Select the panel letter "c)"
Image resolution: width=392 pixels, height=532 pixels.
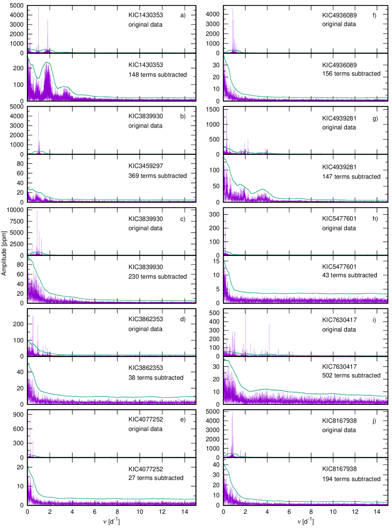pyautogui.click(x=183, y=219)
